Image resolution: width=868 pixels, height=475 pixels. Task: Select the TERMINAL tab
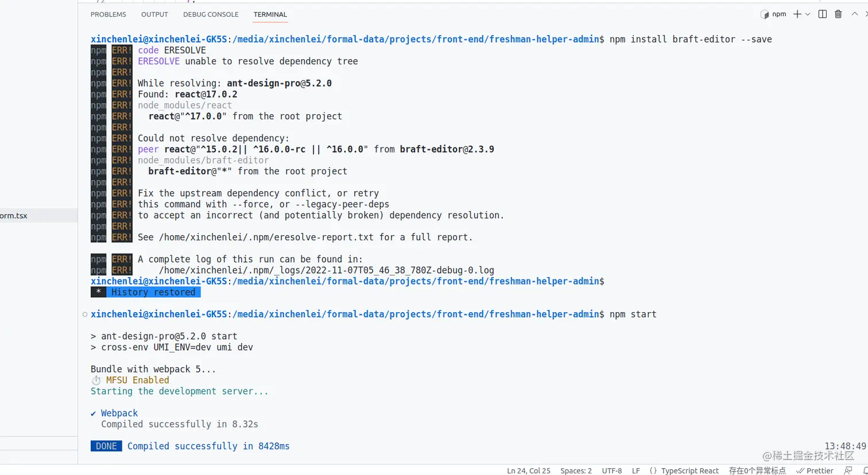click(x=270, y=14)
